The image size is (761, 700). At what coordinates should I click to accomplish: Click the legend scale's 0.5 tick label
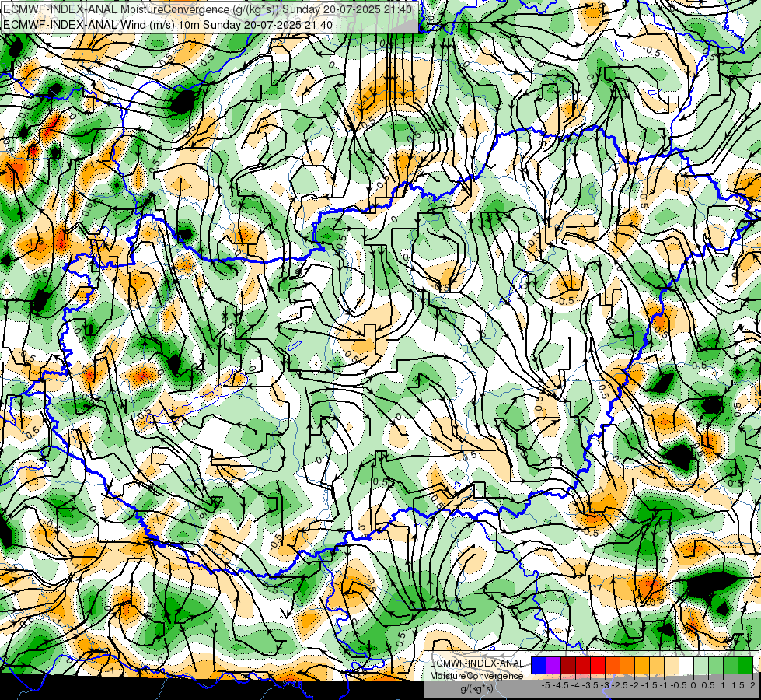click(x=708, y=685)
